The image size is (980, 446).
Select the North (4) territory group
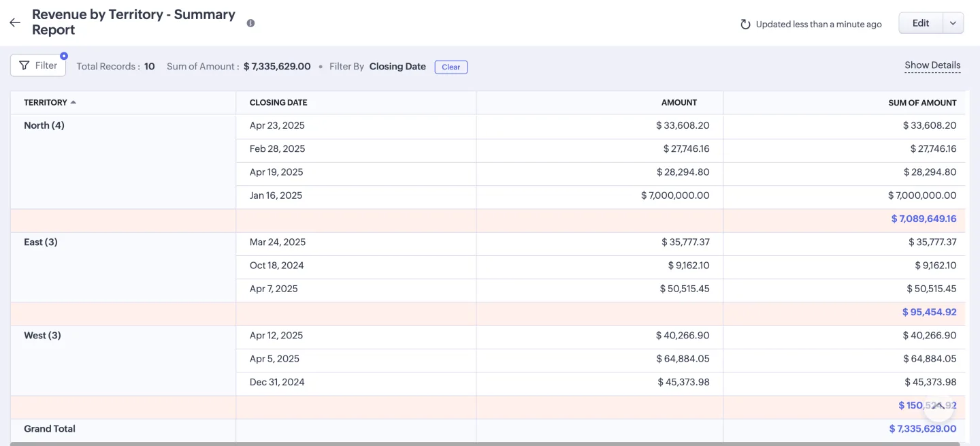pyautogui.click(x=44, y=125)
